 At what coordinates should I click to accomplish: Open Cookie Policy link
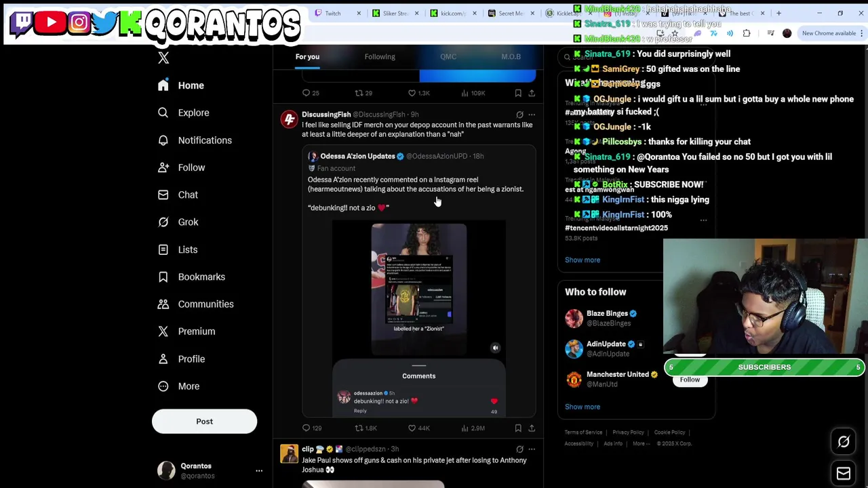coord(669,432)
